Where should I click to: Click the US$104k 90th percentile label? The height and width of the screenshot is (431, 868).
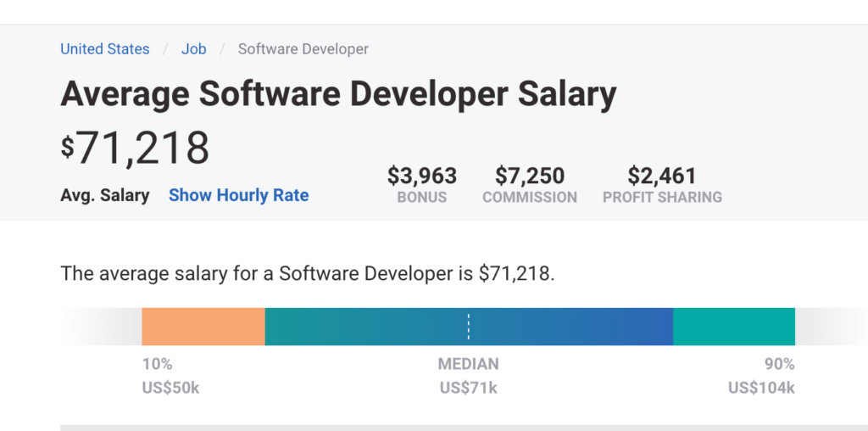click(x=761, y=389)
